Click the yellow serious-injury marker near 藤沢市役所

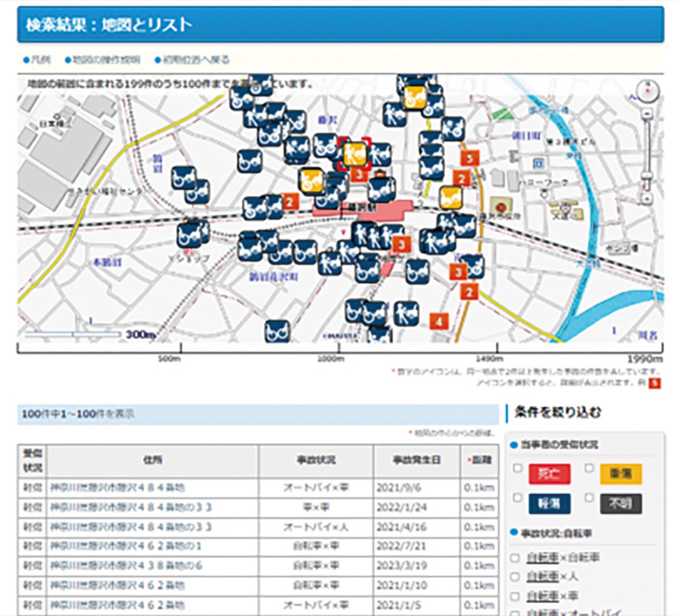pos(451,197)
